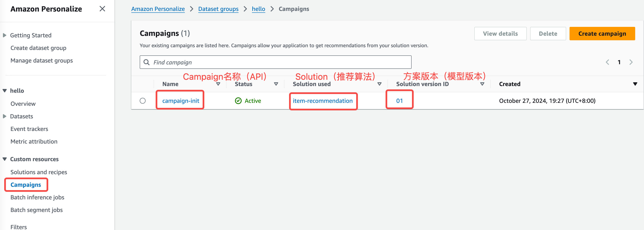The width and height of the screenshot is (644, 230).
Task: Open the item-recommendation solution link
Action: point(322,101)
